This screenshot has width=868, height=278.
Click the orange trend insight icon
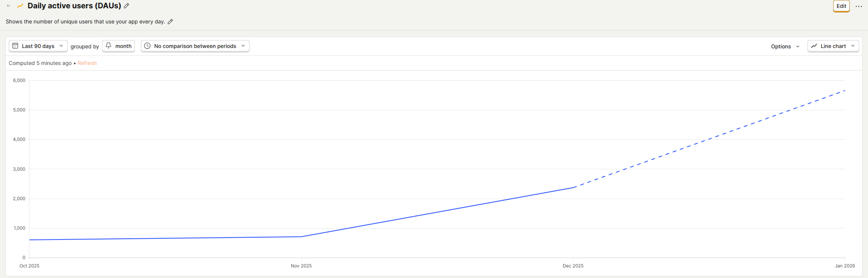pyautogui.click(x=20, y=6)
